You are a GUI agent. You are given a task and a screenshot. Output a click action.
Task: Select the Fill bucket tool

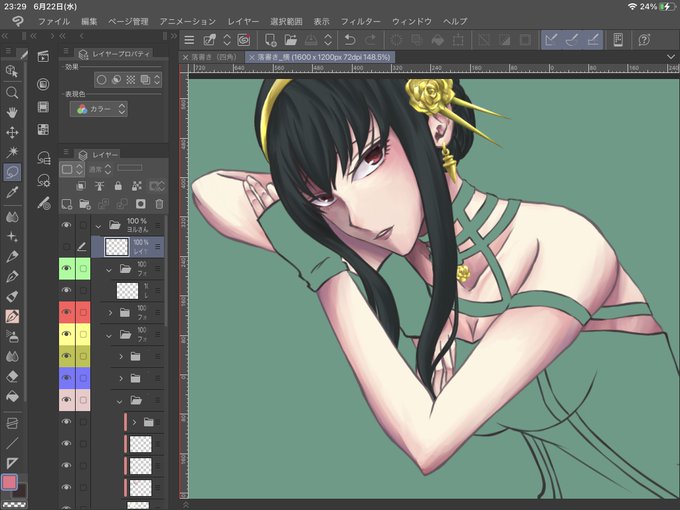12,397
